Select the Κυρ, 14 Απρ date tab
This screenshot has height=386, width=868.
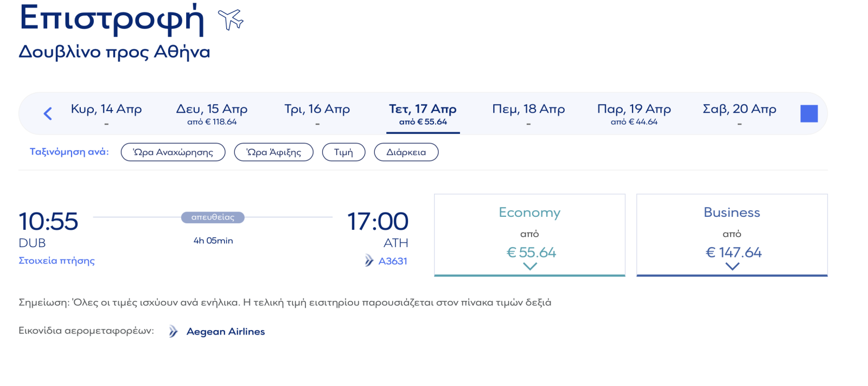[x=106, y=114]
